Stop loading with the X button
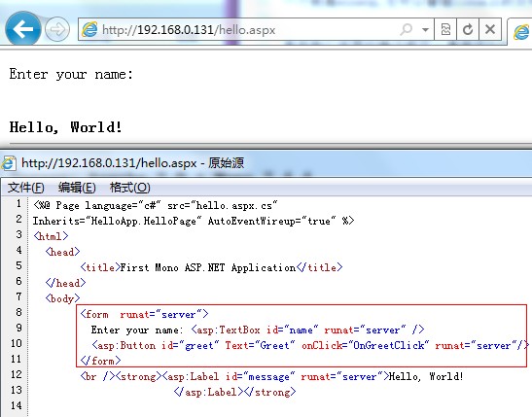 pyautogui.click(x=490, y=29)
